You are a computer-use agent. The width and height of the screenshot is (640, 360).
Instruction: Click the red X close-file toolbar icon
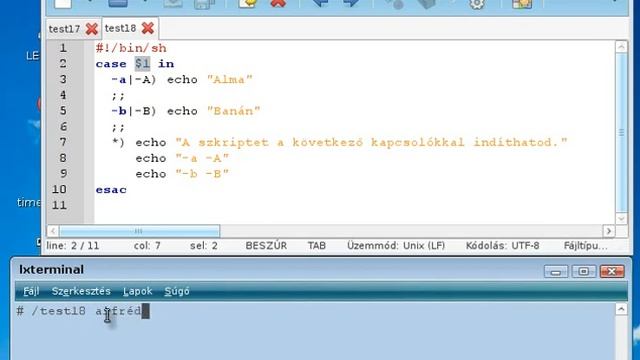(278, 3)
